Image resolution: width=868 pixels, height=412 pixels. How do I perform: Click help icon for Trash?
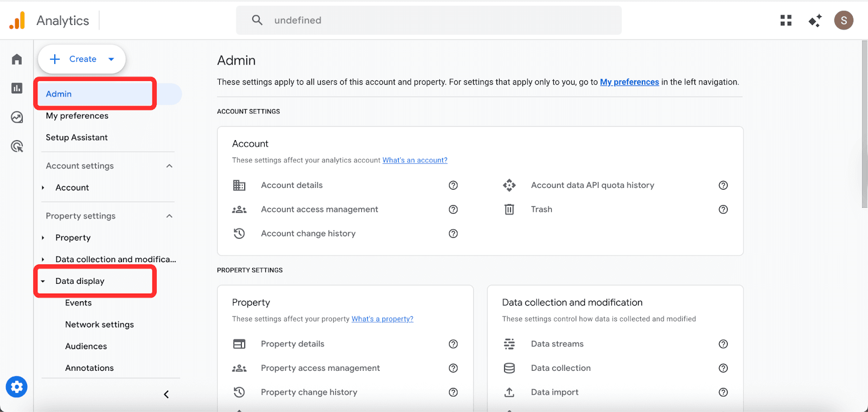tap(723, 210)
